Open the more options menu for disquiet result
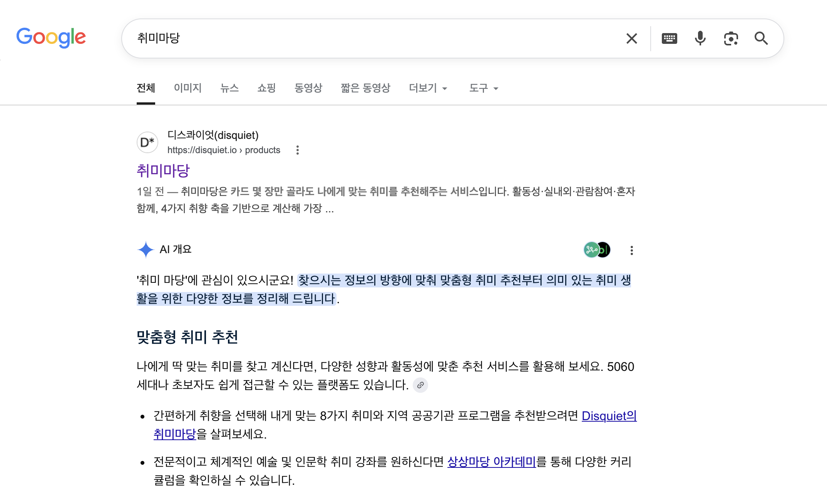 297,150
